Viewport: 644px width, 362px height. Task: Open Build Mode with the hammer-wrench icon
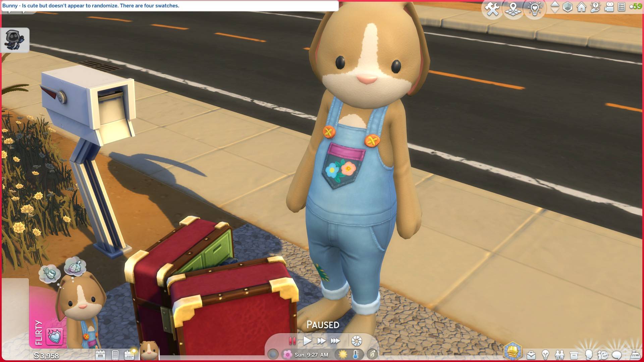pos(492,9)
